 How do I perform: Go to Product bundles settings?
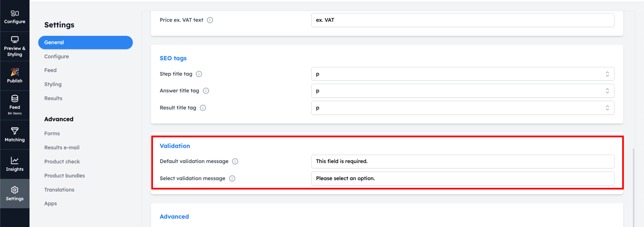(64, 176)
